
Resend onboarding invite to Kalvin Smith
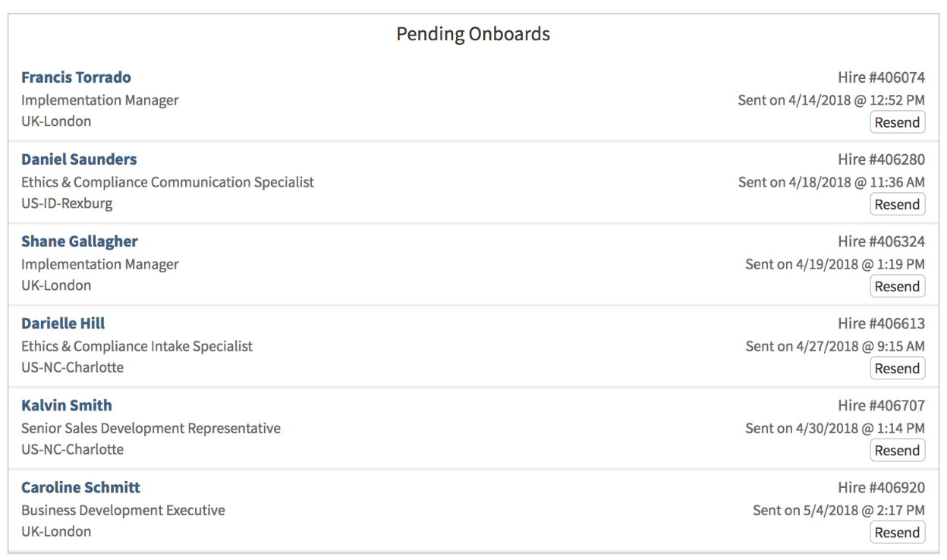[x=897, y=450]
